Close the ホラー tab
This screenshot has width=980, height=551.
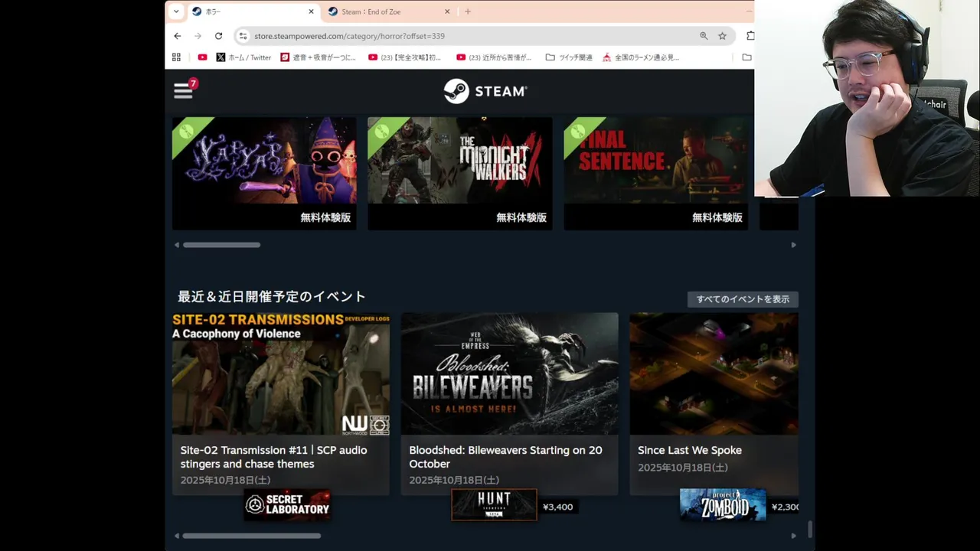311,11
